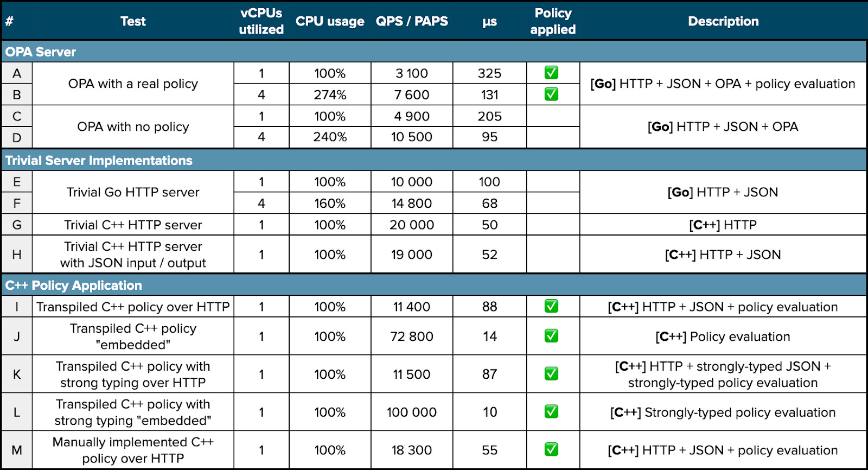Click the row letter 'G'
Viewport: 868px width, 470px height.
point(17,225)
